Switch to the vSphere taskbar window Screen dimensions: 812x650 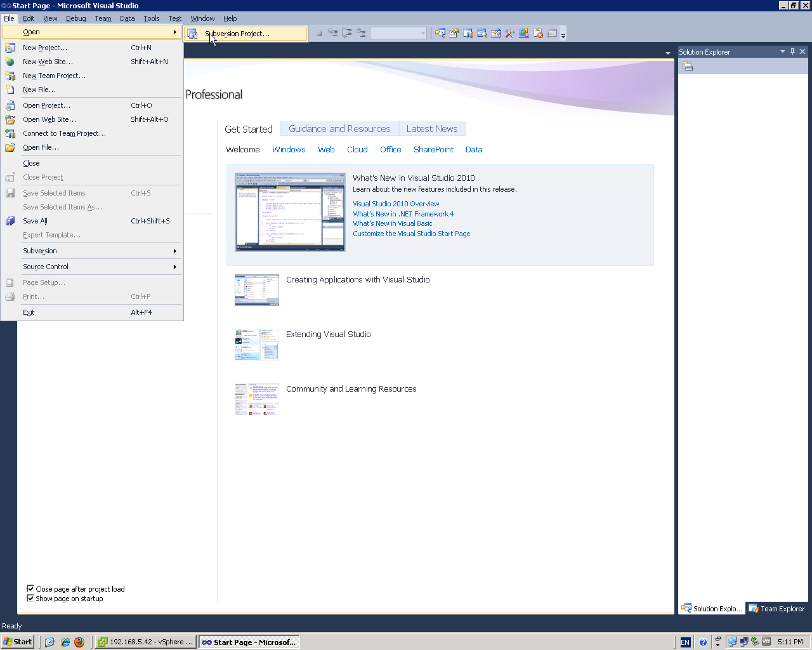pyautogui.click(x=145, y=642)
